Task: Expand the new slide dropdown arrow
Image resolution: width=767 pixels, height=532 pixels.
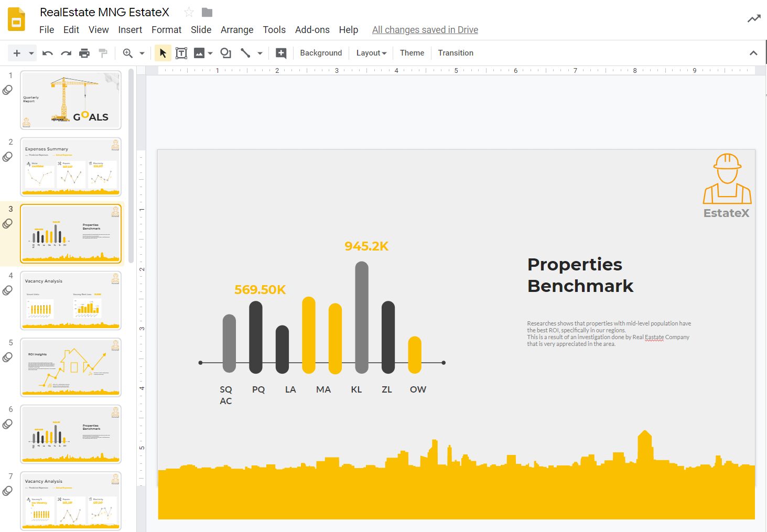Action: tap(30, 52)
